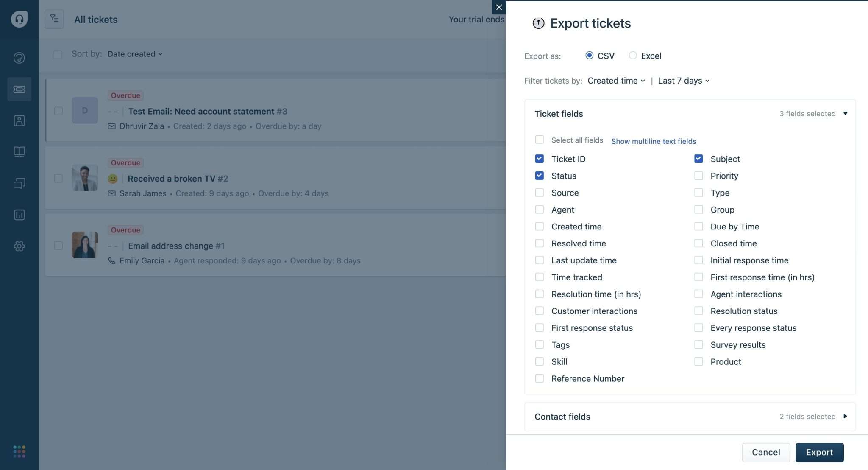Open Contacts from the left sidebar

19,120
